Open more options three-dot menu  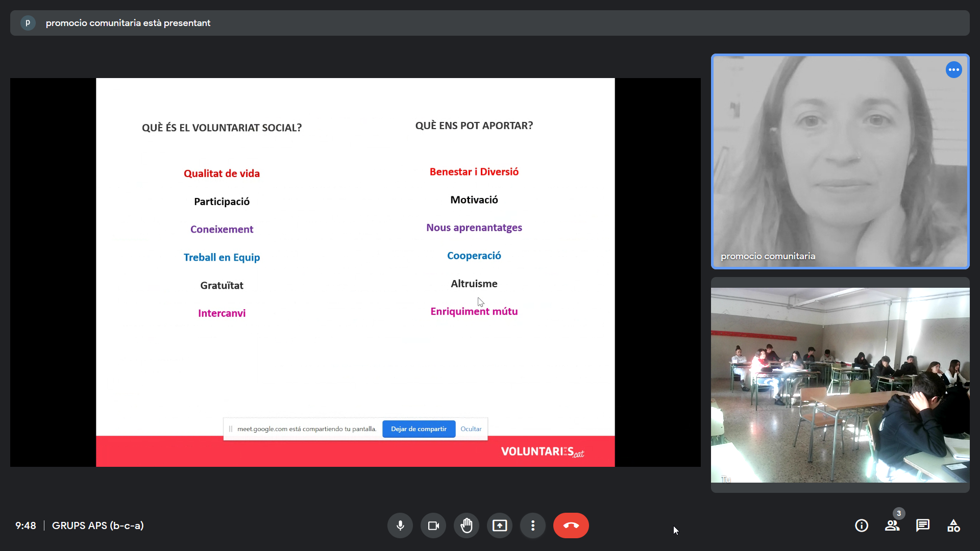533,525
